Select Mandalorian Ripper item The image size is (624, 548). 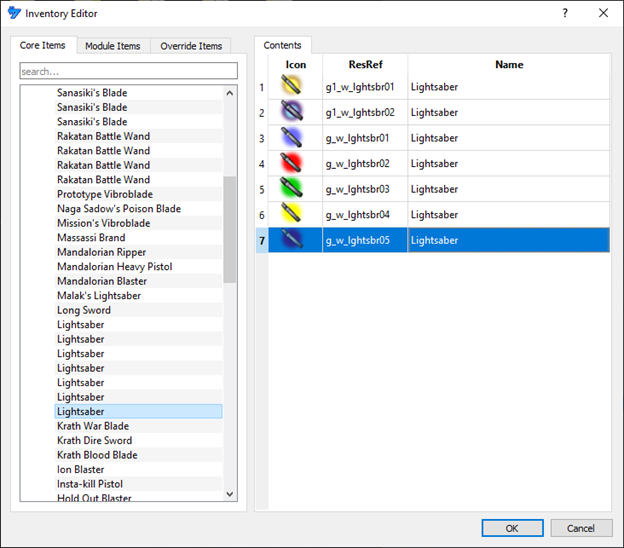point(138,252)
